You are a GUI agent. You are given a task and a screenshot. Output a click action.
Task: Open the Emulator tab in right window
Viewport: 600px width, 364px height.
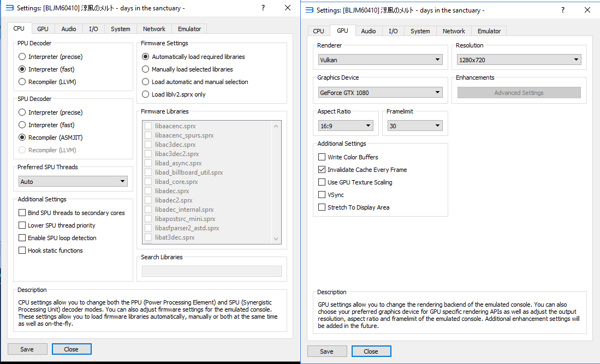pos(489,31)
